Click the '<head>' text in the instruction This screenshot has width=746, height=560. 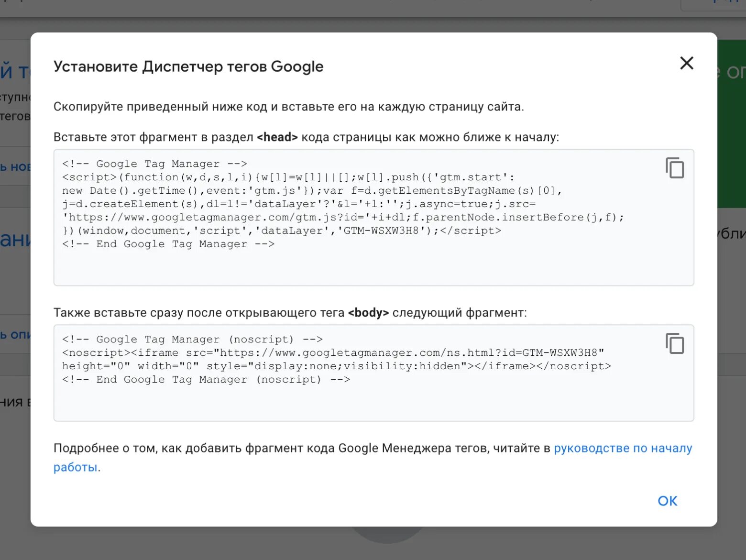click(x=277, y=137)
